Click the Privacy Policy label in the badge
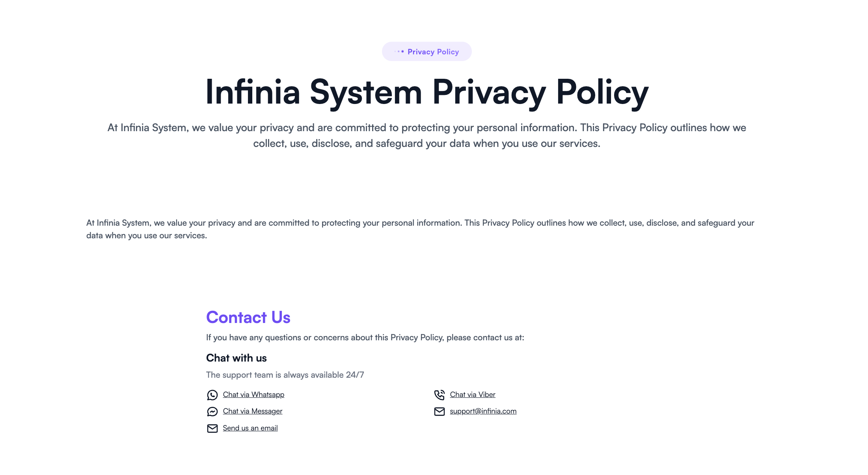Image resolution: width=868 pixels, height=475 pixels. point(433,52)
